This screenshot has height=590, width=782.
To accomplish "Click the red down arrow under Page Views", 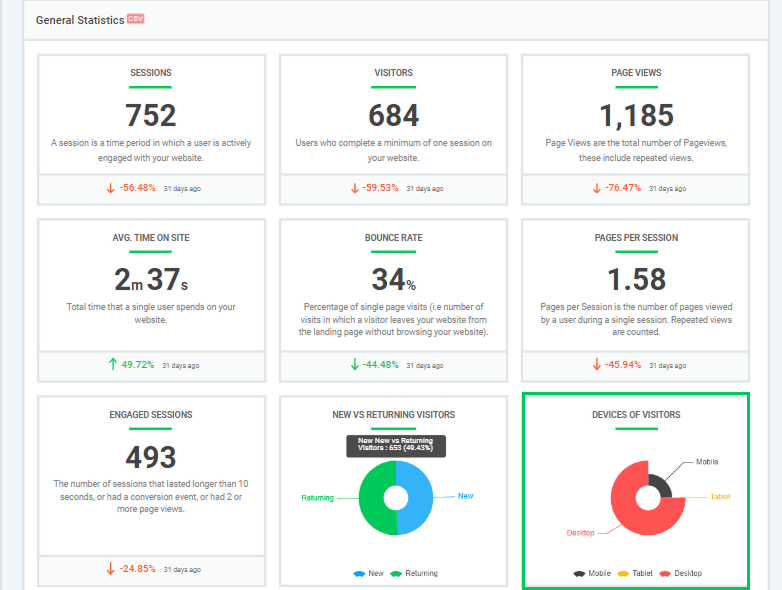I will pos(596,188).
